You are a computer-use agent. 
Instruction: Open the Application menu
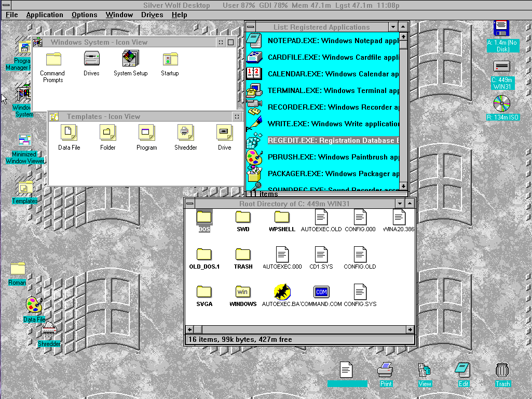pos(44,15)
